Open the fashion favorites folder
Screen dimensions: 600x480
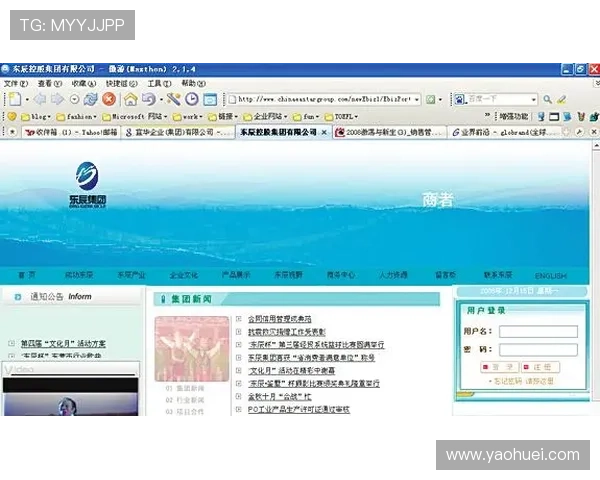tap(76, 116)
